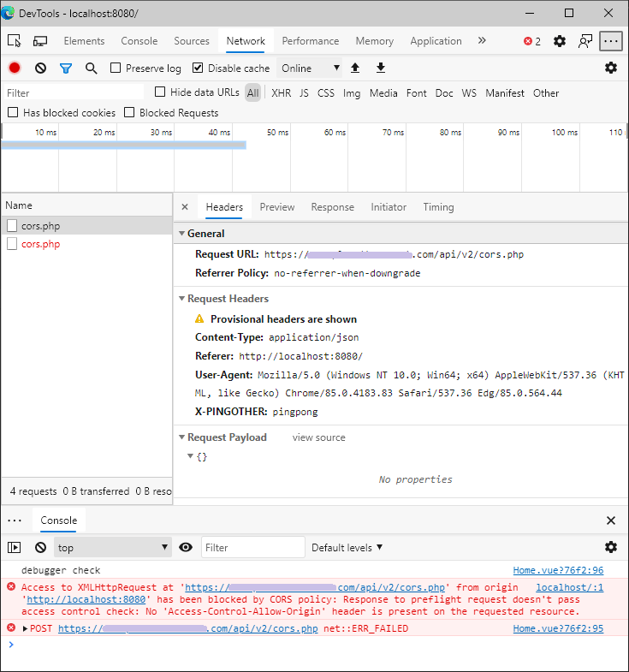The width and height of the screenshot is (629, 672).
Task: Clear the network log icon
Action: (x=41, y=68)
